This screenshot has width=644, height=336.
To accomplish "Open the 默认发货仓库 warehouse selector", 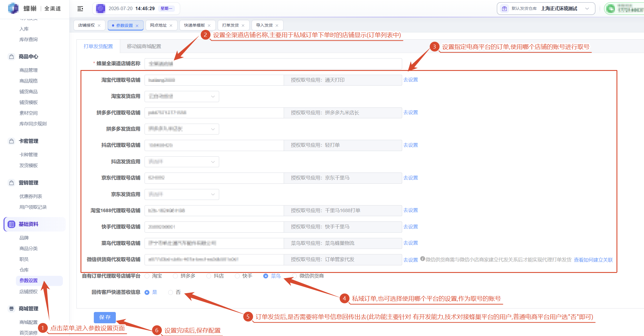I will pos(546,9).
